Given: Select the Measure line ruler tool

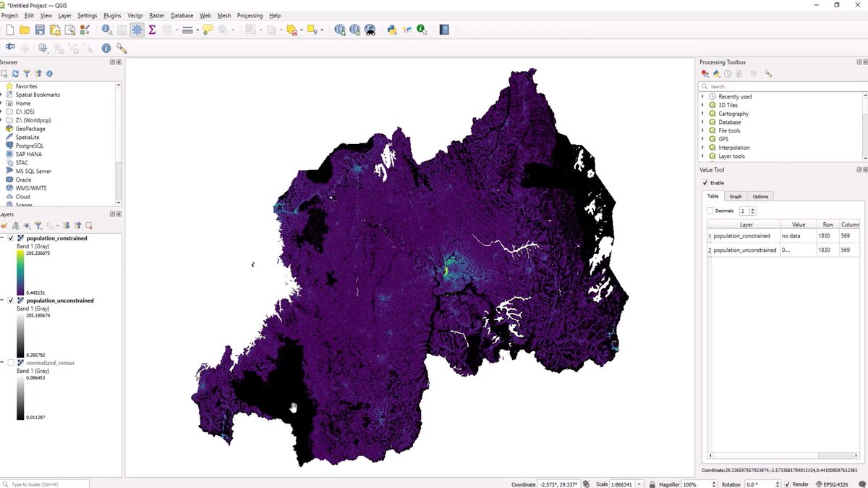Looking at the screenshot, I should [x=187, y=30].
